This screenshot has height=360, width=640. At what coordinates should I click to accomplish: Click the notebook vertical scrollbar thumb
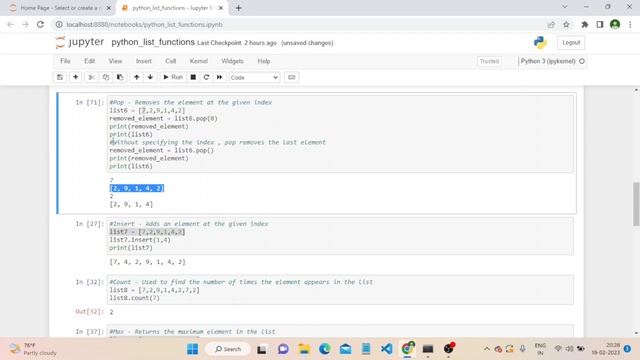636,203
